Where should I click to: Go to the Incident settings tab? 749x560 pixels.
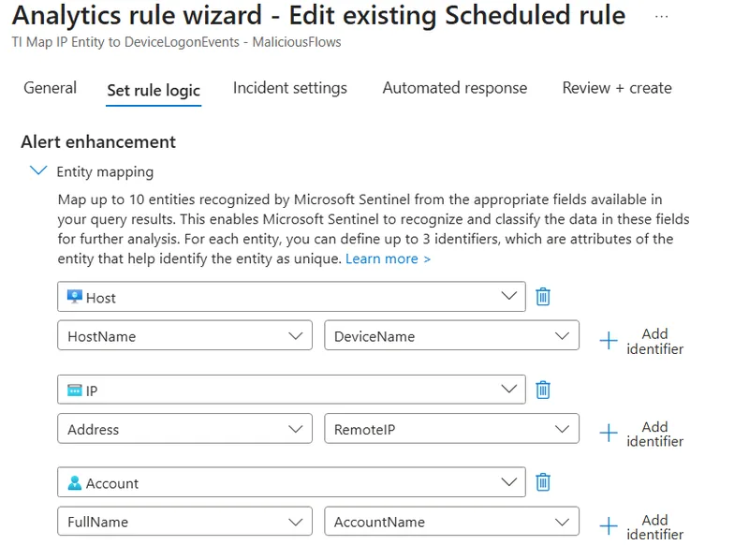pyautogui.click(x=290, y=88)
